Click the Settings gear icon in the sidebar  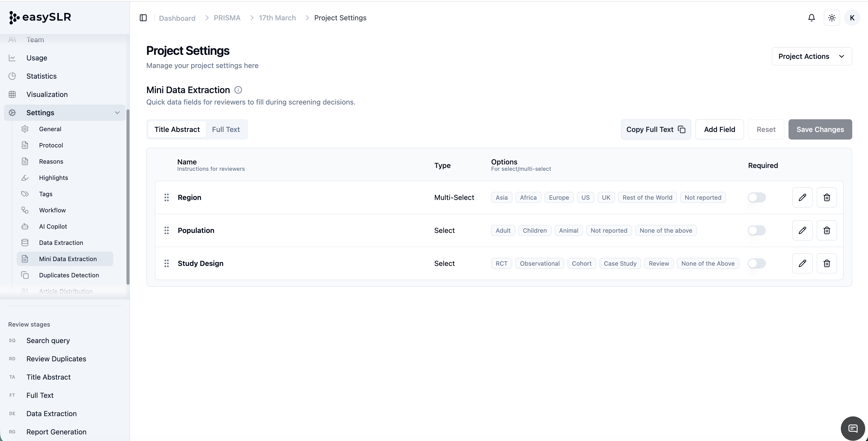click(x=12, y=112)
